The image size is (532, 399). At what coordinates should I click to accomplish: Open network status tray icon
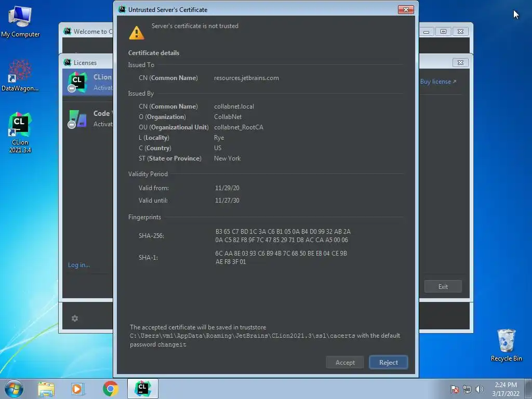[x=467, y=389]
